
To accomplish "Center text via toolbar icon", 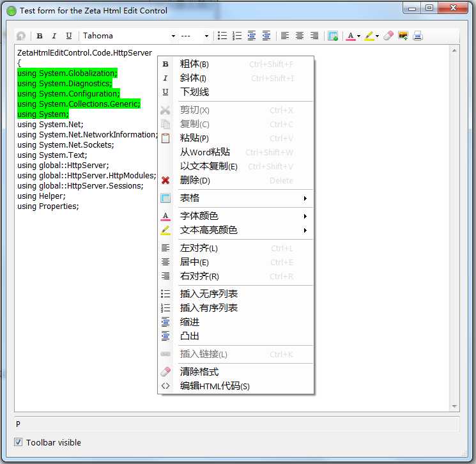I will pos(300,36).
